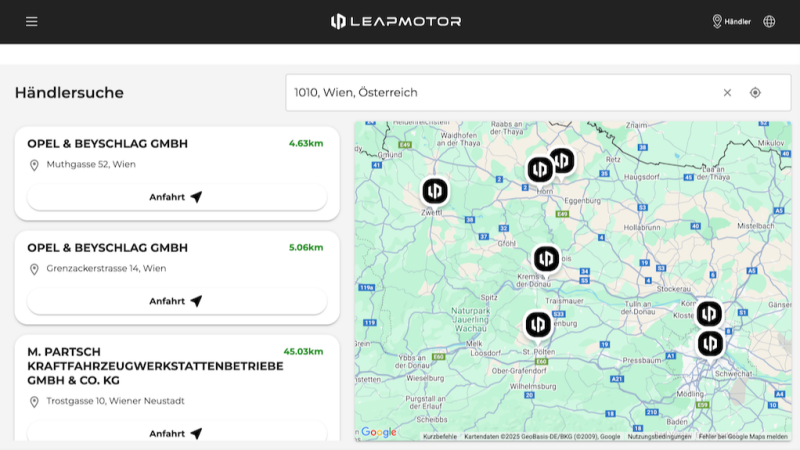800x450 pixels.
Task: Open Kurzbefehle map shortcuts
Action: tap(440, 437)
